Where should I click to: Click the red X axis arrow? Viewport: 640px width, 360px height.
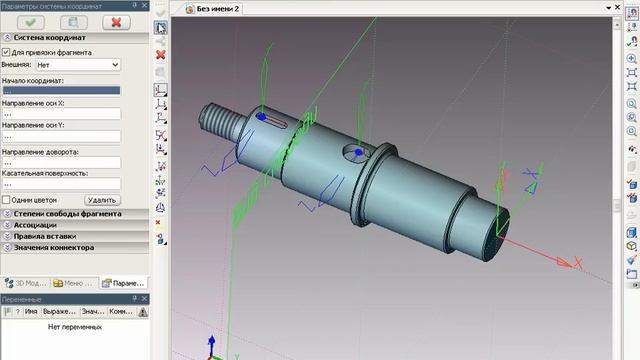pyautogui.click(x=565, y=262)
